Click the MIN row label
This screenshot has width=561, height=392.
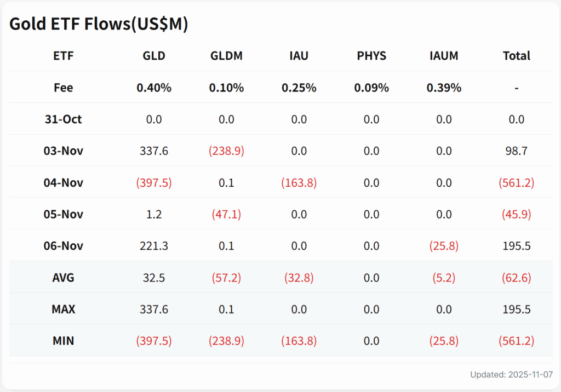(64, 341)
